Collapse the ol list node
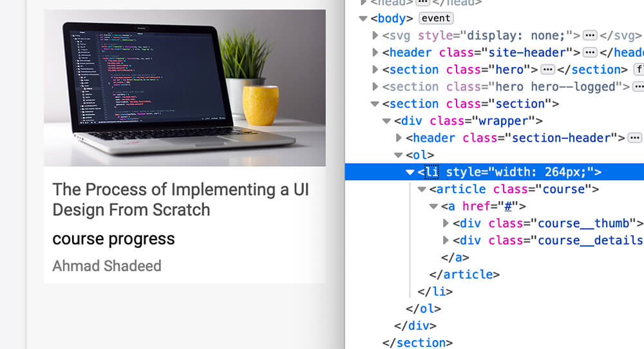644x349 pixels. click(399, 155)
